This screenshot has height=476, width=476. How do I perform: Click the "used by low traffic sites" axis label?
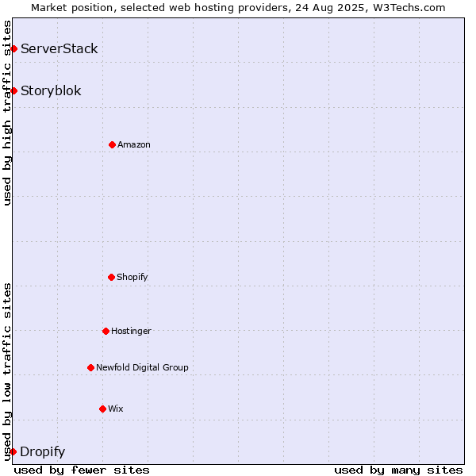click(6, 373)
